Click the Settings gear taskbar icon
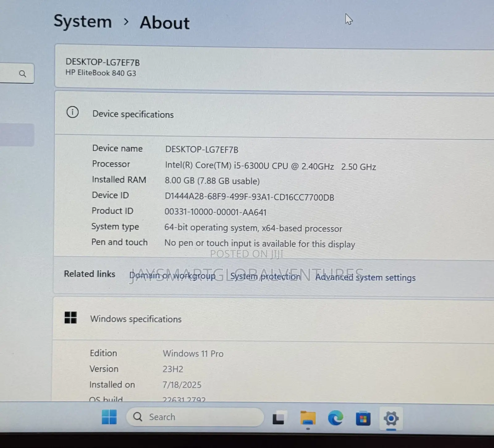This screenshot has height=448, width=494. click(391, 419)
